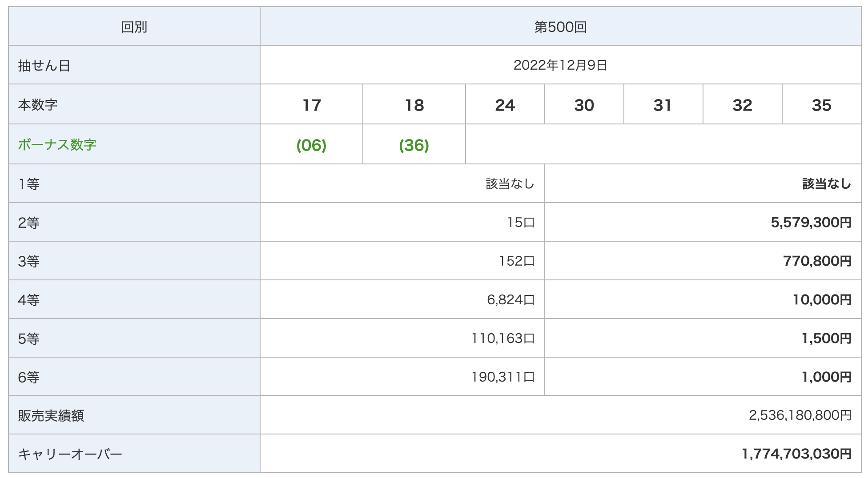This screenshot has width=868, height=478.
Task: Select 2等 prize amount 5,579,300円
Action: coord(811,222)
